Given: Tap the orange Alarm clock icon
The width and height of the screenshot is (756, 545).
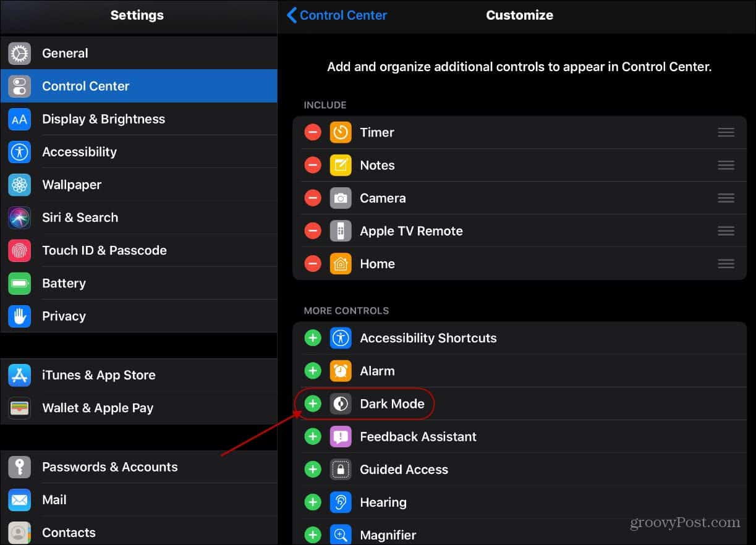Looking at the screenshot, I should (341, 371).
